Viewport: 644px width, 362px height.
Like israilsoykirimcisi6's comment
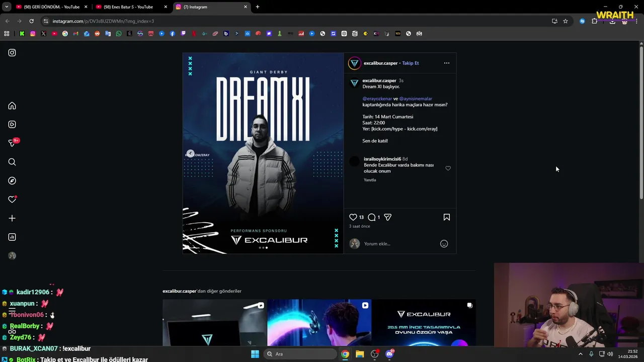pyautogui.click(x=448, y=168)
